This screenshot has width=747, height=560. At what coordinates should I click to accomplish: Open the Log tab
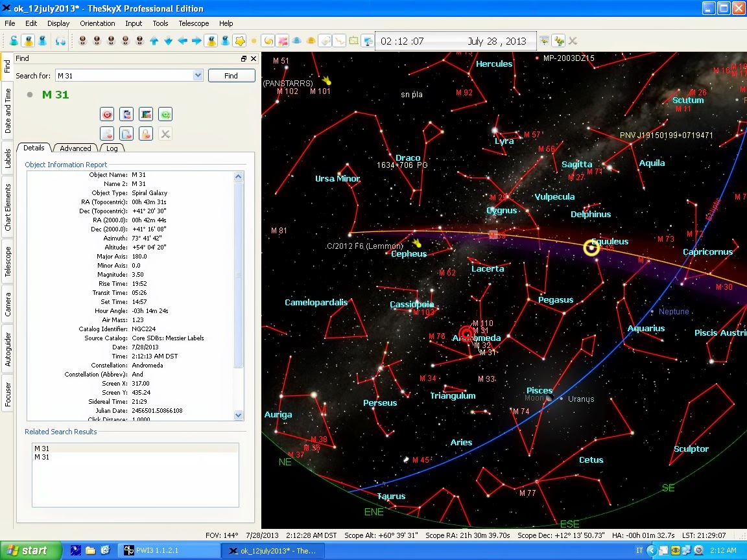tap(112, 148)
